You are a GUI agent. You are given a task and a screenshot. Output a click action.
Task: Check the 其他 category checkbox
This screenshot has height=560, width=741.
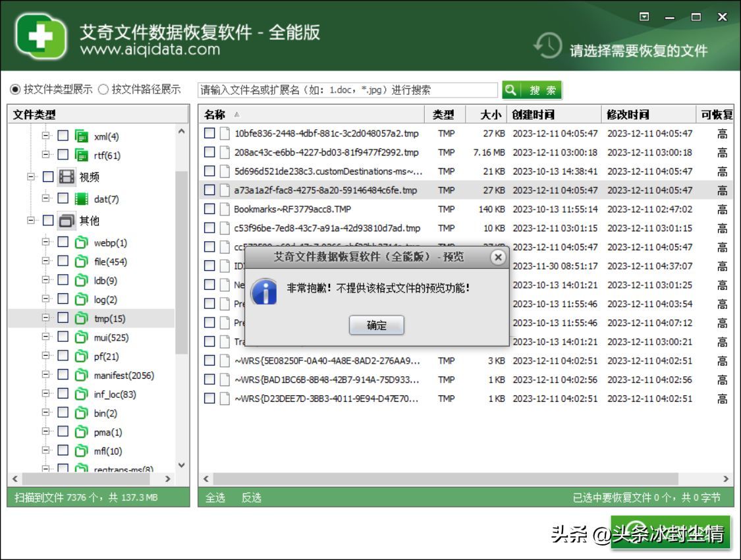click(x=48, y=220)
